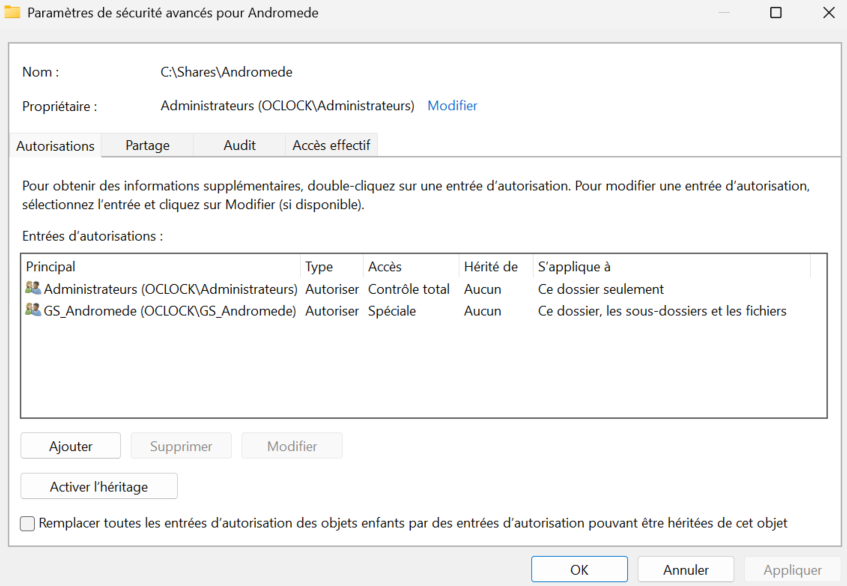Click the folder icon in title bar
Image resolution: width=847 pixels, height=586 pixels.
tap(13, 13)
